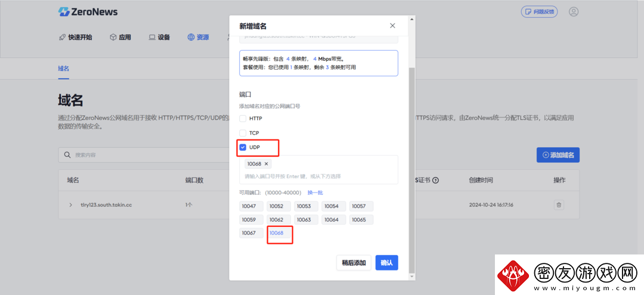Click the 畅享先锋版 plan info box

[318, 63]
